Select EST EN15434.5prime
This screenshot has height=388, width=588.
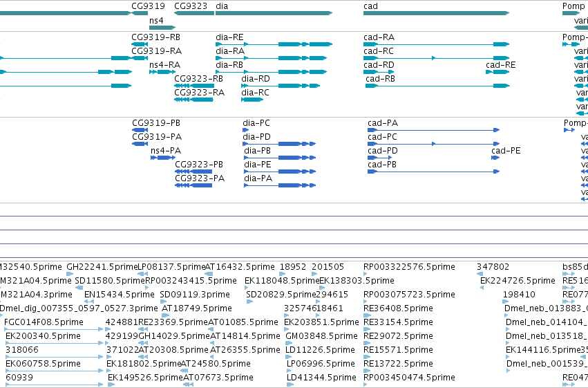click(x=120, y=295)
